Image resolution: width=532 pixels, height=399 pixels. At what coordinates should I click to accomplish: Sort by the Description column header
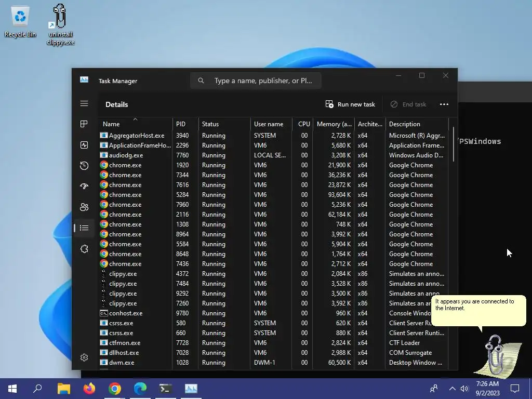(417, 124)
